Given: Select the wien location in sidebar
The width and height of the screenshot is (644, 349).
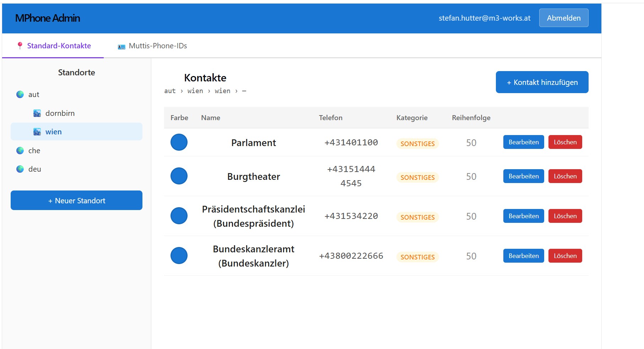Looking at the screenshot, I should click(x=76, y=131).
